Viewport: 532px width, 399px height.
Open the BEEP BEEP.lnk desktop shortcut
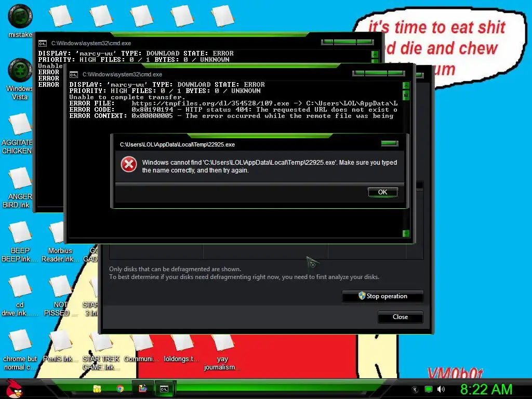coord(20,241)
